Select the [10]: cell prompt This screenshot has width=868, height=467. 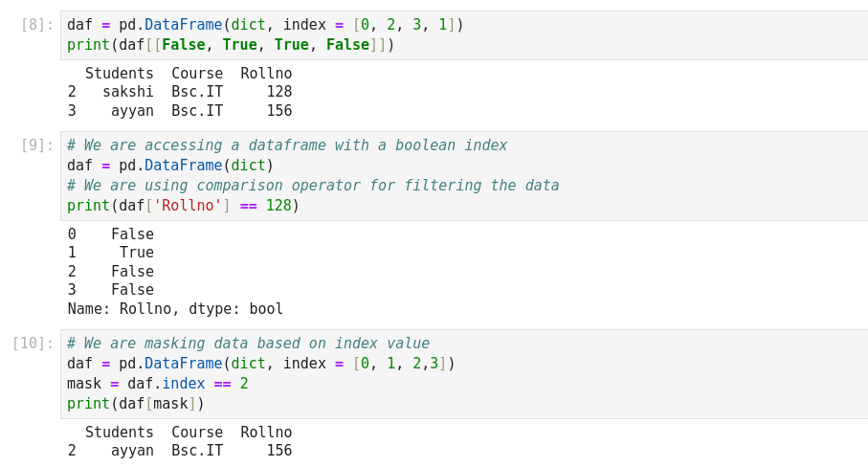(33, 344)
